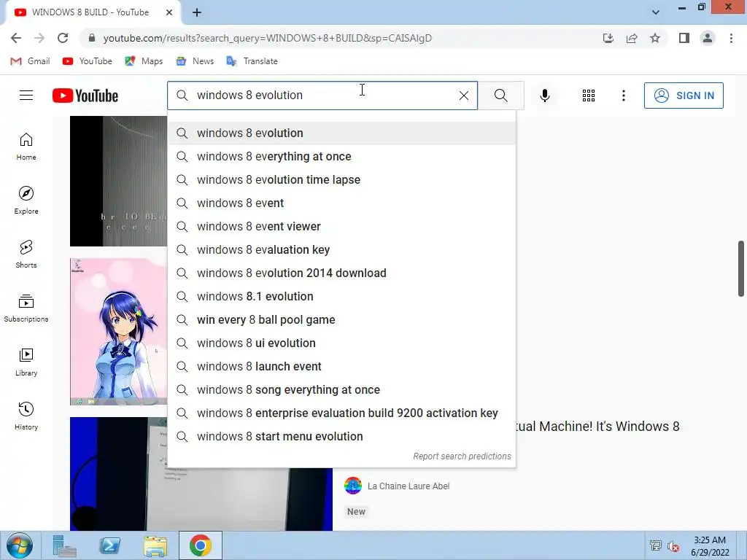747x560 pixels.
Task: Open Shorts in the sidebar
Action: 26,254
